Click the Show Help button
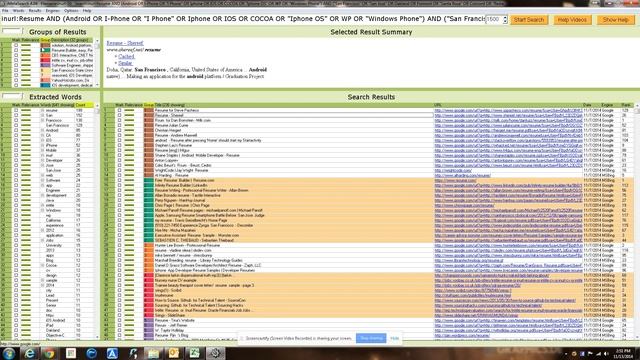Image resolution: width=640 pixels, height=360 pixels. coord(616,20)
